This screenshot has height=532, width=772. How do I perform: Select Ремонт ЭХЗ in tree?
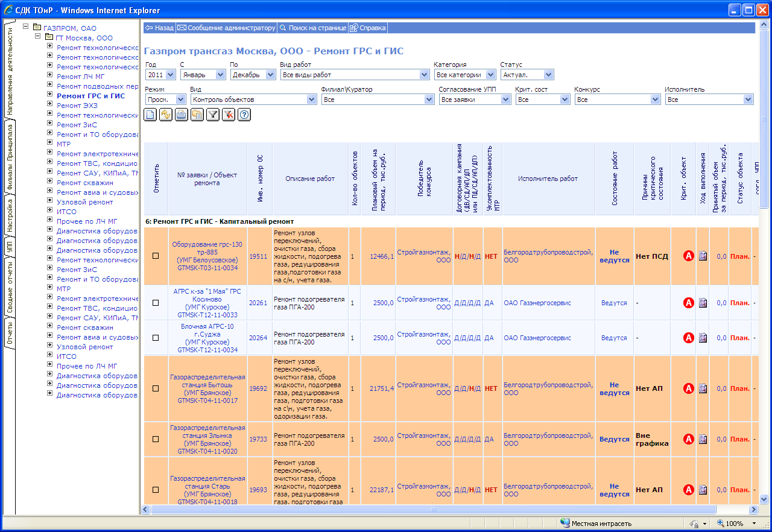coord(77,106)
